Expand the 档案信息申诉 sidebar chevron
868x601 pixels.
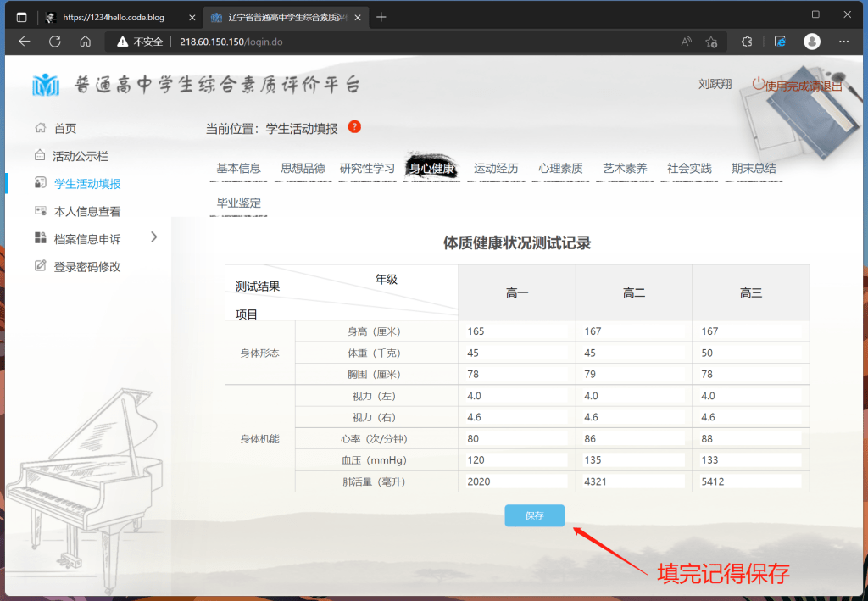point(153,237)
